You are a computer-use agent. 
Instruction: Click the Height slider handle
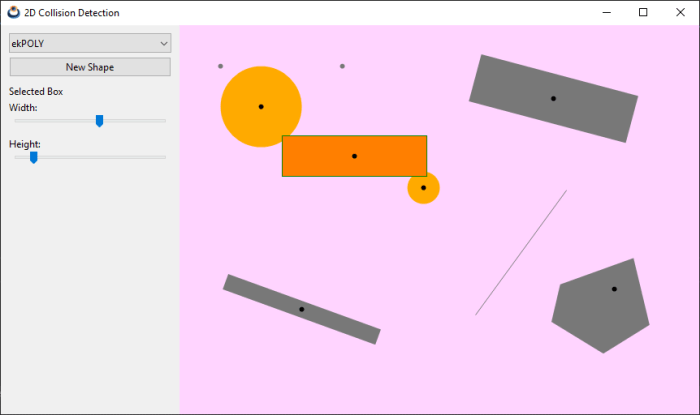[33, 157]
